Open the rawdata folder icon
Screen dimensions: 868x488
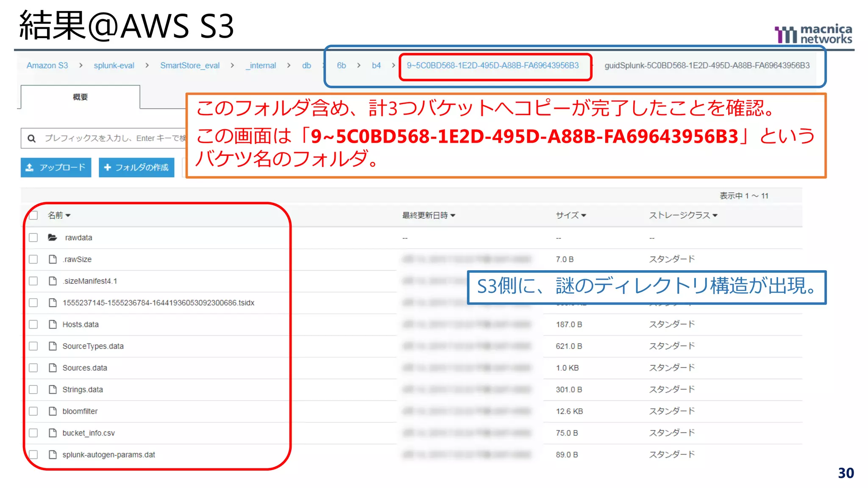[x=53, y=238]
